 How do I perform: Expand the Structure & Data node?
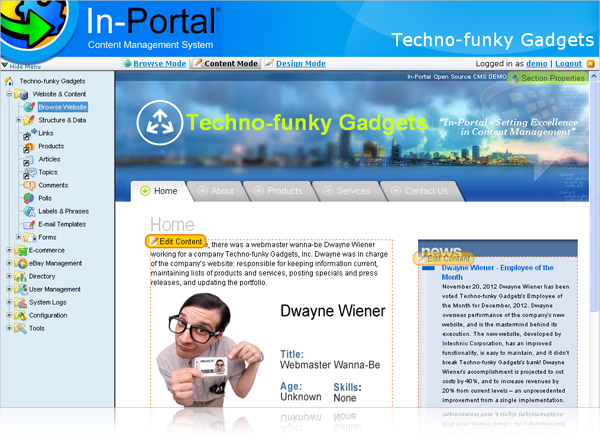pos(18,120)
